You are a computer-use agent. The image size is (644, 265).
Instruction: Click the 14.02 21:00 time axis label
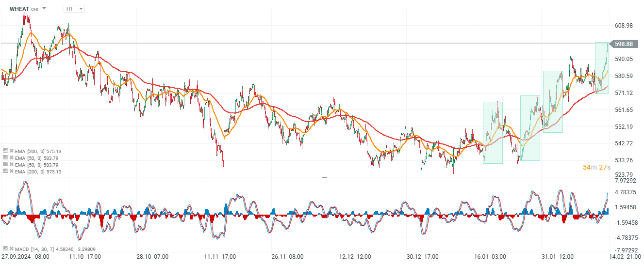click(625, 256)
